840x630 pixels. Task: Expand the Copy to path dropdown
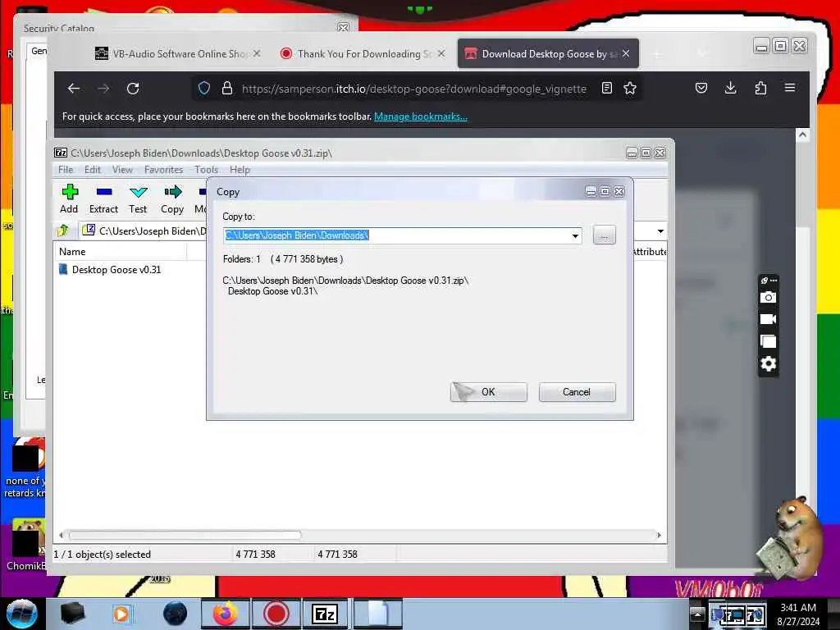(575, 235)
